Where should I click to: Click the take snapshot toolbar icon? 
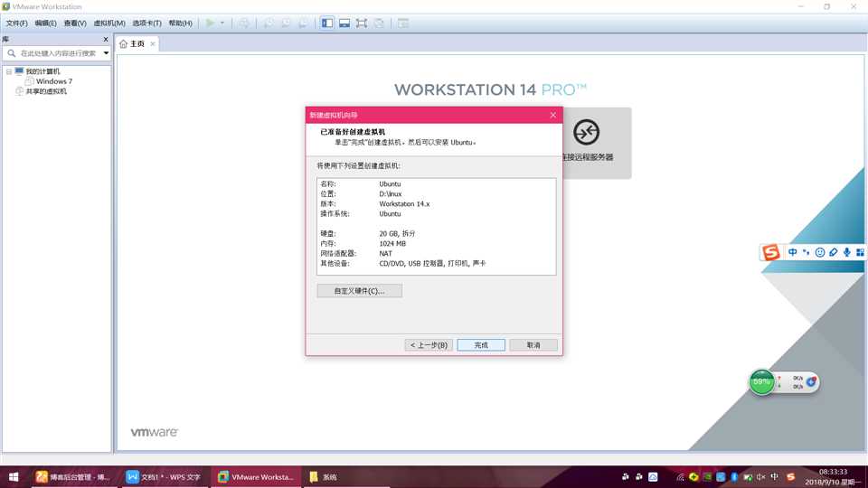click(x=268, y=23)
